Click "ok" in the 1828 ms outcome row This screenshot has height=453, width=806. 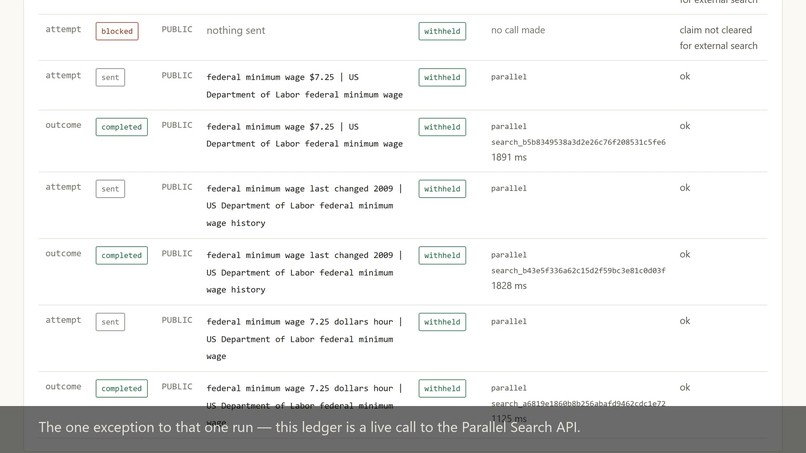click(685, 254)
